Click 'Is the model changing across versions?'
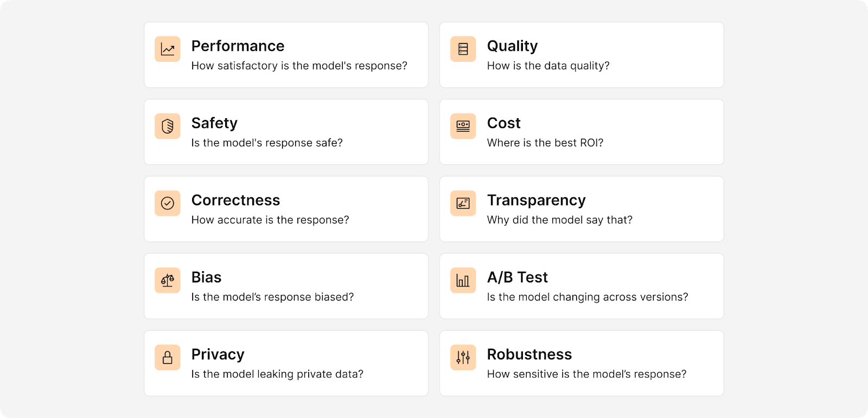 coord(588,297)
